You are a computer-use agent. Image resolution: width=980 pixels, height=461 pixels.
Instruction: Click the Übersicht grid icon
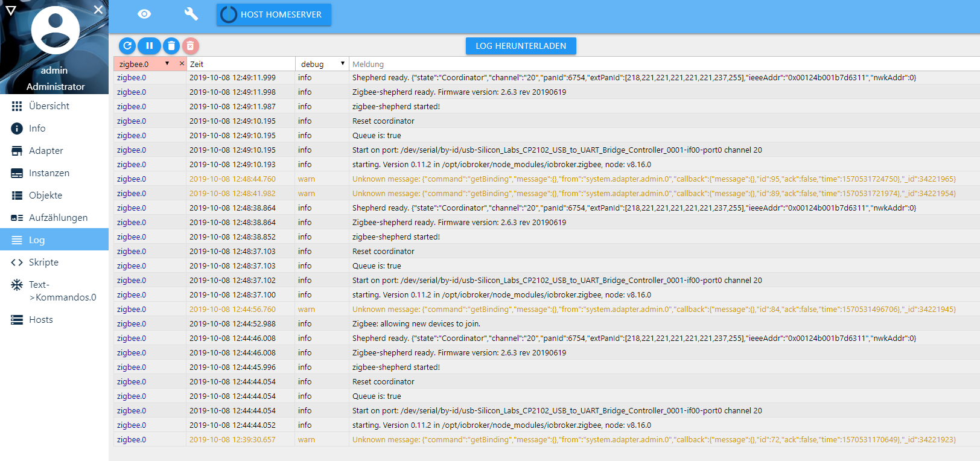(17, 106)
